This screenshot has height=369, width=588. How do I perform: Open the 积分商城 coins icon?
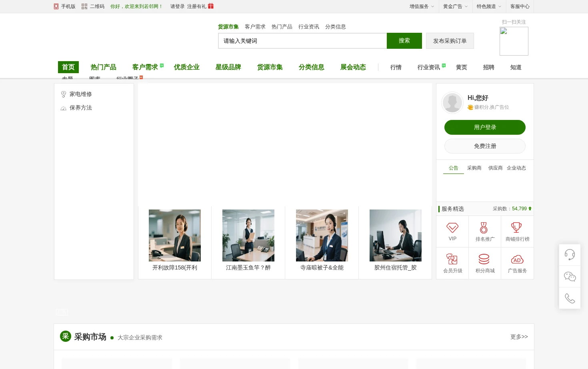point(484,259)
